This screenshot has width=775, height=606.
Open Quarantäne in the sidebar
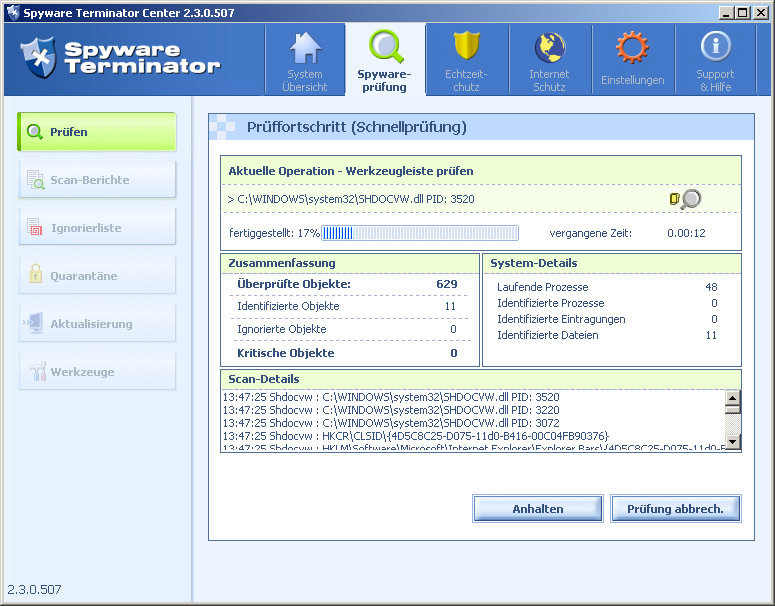[x=97, y=275]
